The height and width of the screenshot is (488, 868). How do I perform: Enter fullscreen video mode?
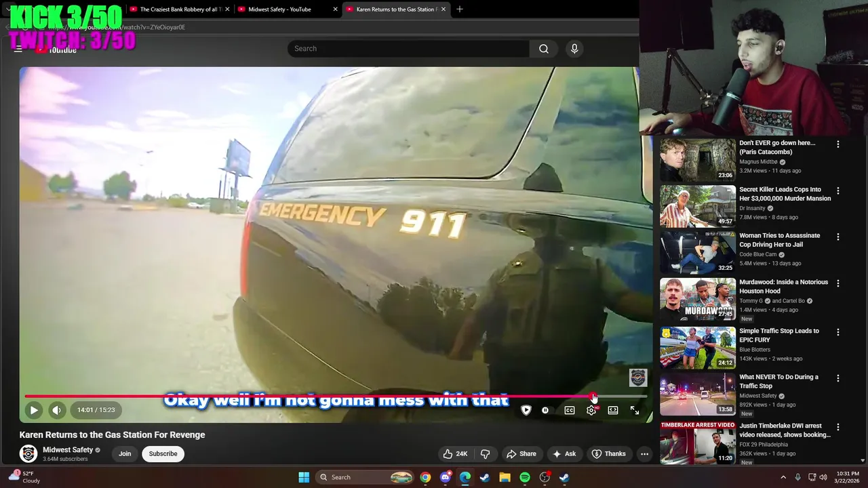tap(635, 410)
